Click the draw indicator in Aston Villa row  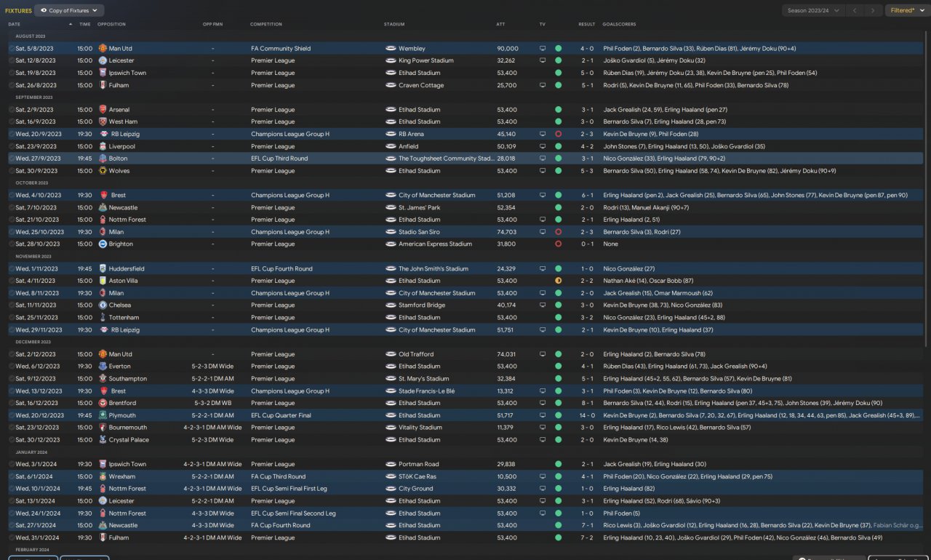coord(558,281)
